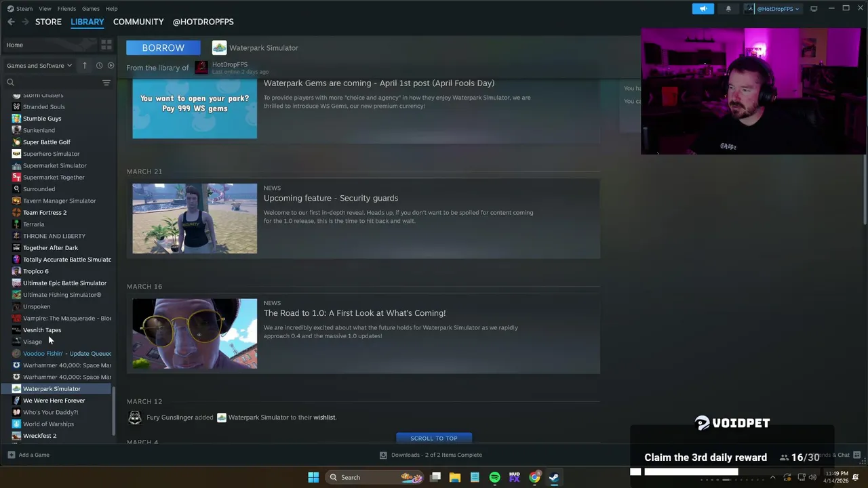The image size is (868, 488).
Task: Click the Windows taskbar Search box
Action: coord(373,477)
